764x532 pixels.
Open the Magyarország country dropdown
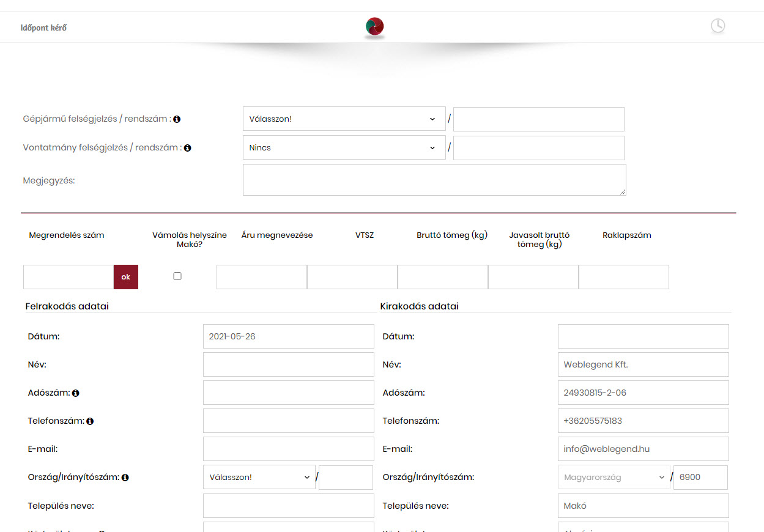click(614, 478)
